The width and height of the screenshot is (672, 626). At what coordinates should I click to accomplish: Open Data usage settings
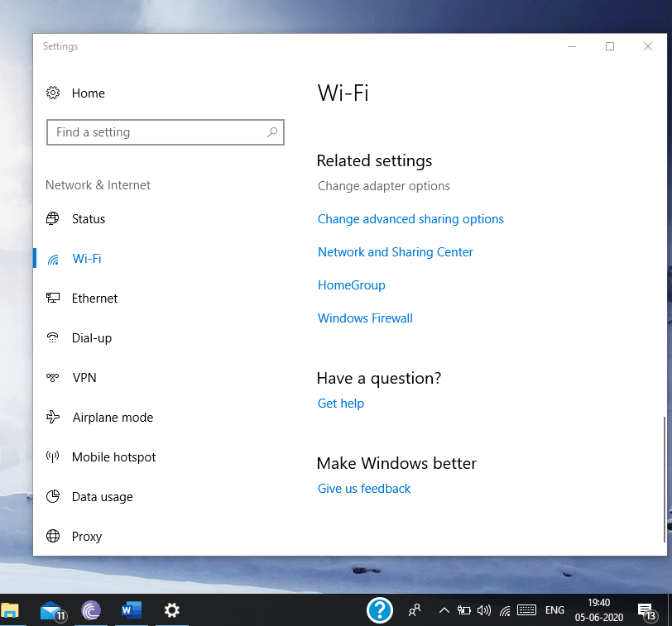103,496
